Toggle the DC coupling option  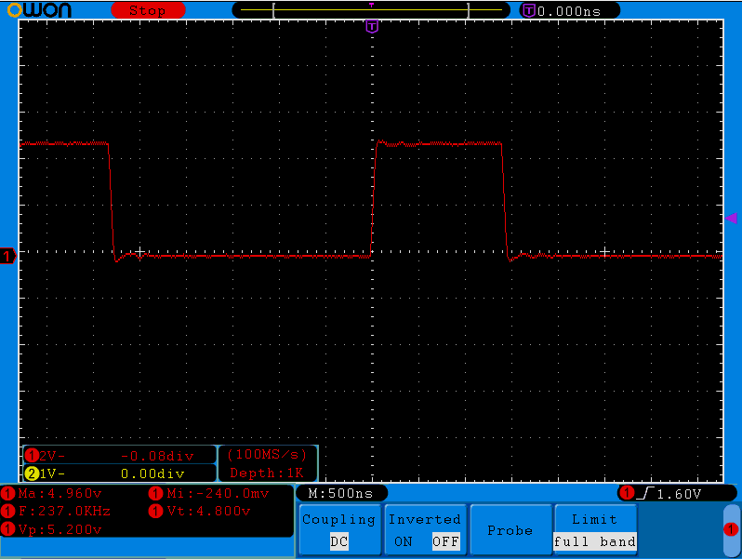pos(338,541)
